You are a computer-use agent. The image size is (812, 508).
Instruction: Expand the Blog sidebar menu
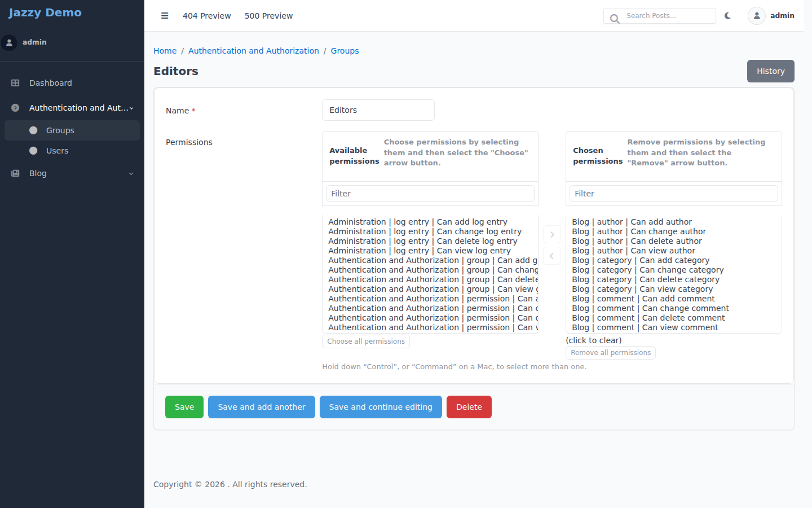[x=72, y=173]
